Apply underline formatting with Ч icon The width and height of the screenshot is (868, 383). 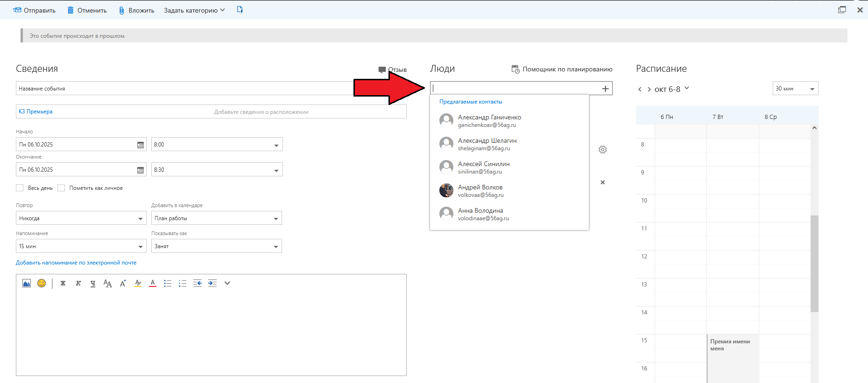[93, 283]
